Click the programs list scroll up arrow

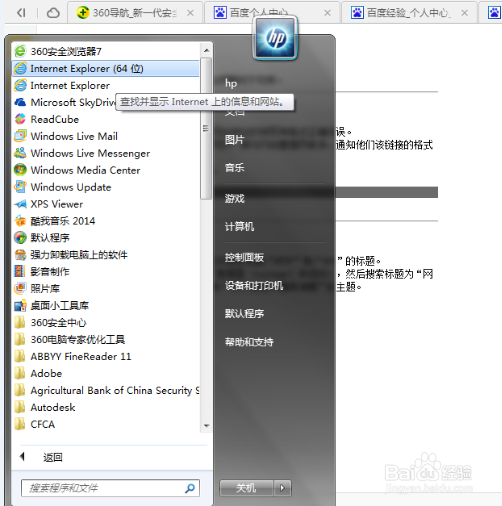tap(207, 50)
